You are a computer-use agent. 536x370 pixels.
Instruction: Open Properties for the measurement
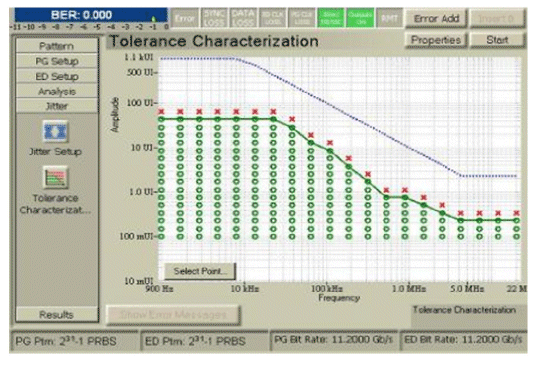(436, 40)
